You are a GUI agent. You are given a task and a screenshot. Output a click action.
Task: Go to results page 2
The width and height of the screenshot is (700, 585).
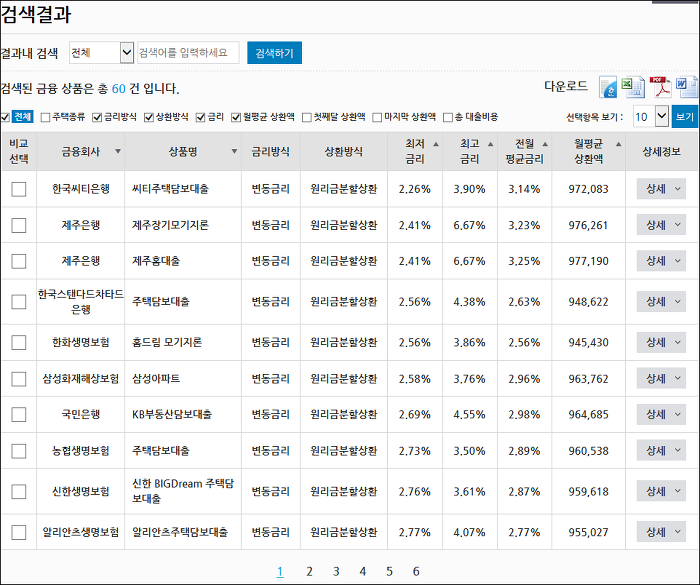pyautogui.click(x=309, y=572)
